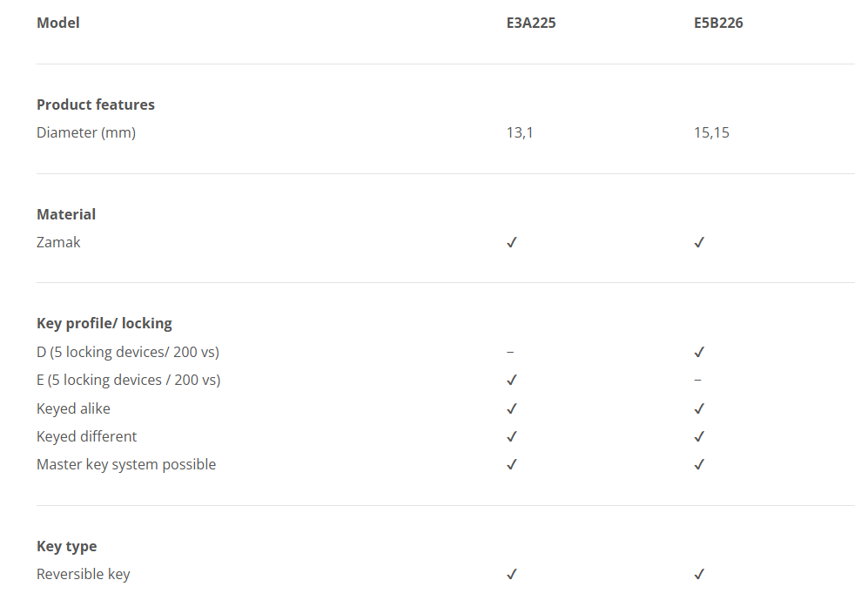Viewport: 868px width, 607px height.
Task: Select the Keyed alike checkmark for E3A225
Action: click(512, 408)
